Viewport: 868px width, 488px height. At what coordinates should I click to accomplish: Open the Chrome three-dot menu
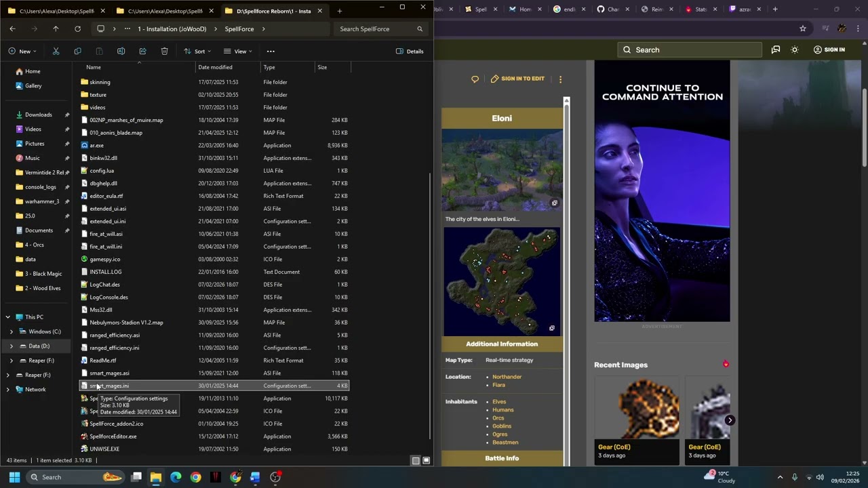858,28
